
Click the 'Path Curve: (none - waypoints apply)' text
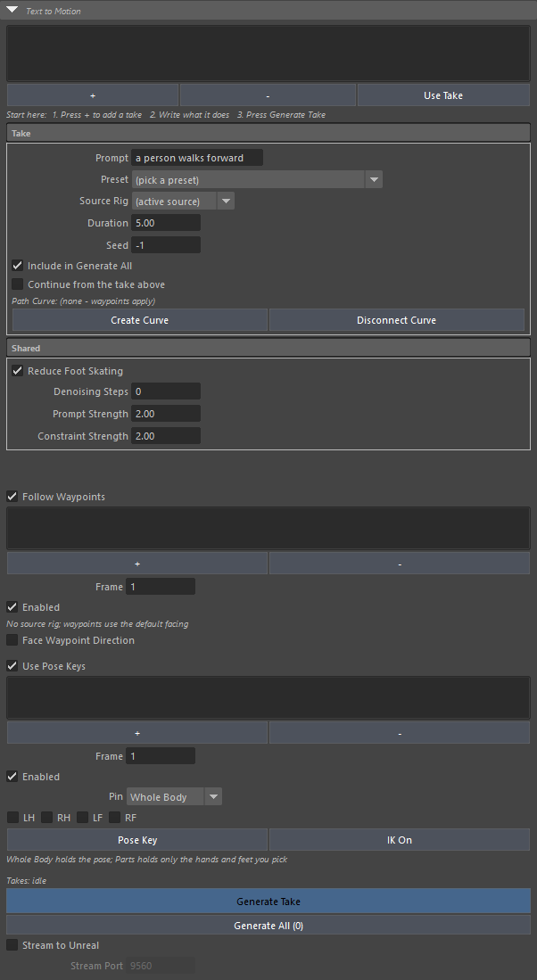click(84, 301)
